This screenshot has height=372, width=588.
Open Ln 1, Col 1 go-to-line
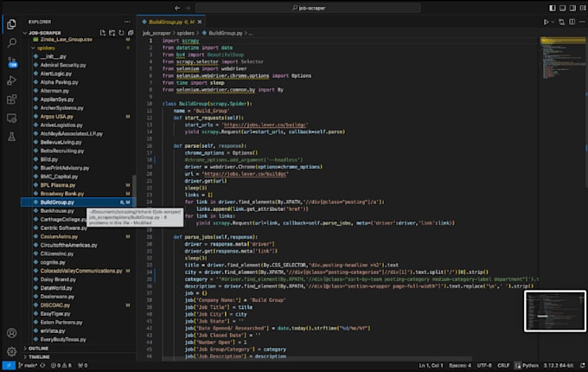(431, 365)
